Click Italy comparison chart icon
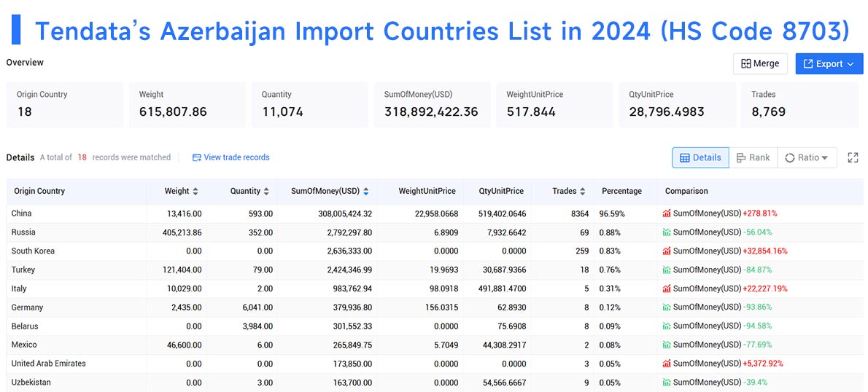 [x=667, y=289]
